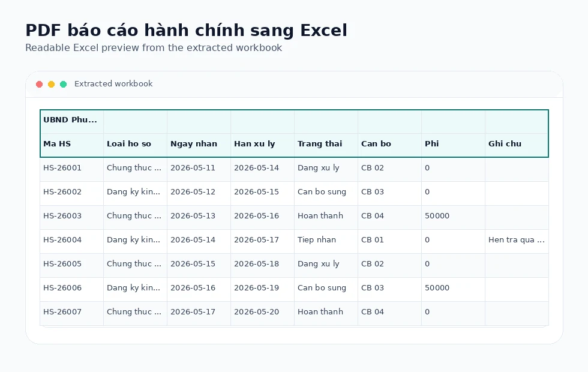Select the 'Loai ho so' column header

tap(136, 145)
